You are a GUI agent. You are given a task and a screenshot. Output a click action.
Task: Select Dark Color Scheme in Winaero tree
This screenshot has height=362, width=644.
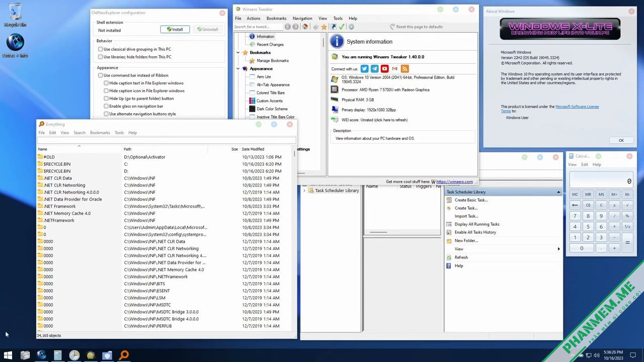[272, 109]
